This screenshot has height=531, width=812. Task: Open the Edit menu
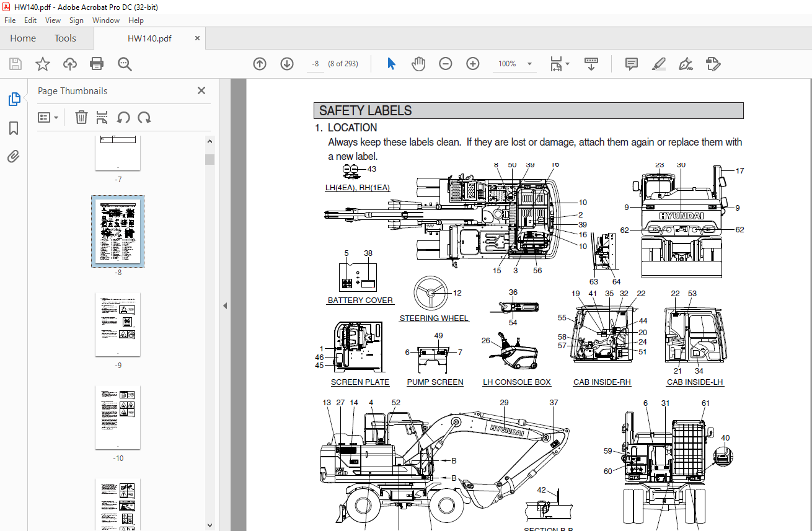pos(30,20)
